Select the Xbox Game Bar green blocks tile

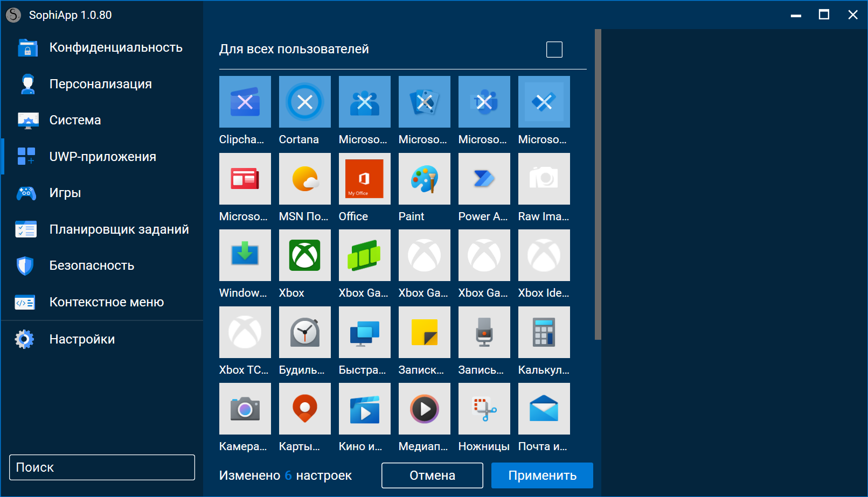point(365,255)
